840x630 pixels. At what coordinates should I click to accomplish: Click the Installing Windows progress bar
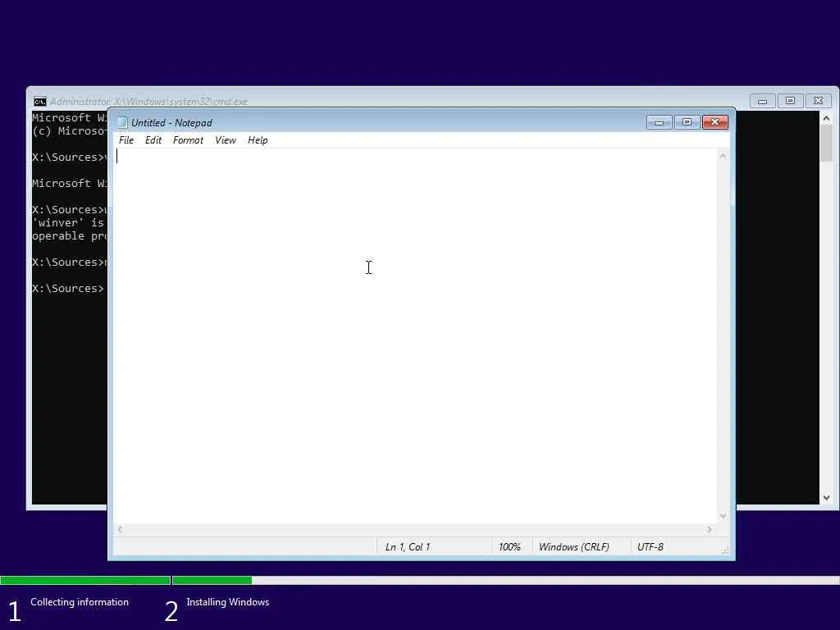click(505, 580)
